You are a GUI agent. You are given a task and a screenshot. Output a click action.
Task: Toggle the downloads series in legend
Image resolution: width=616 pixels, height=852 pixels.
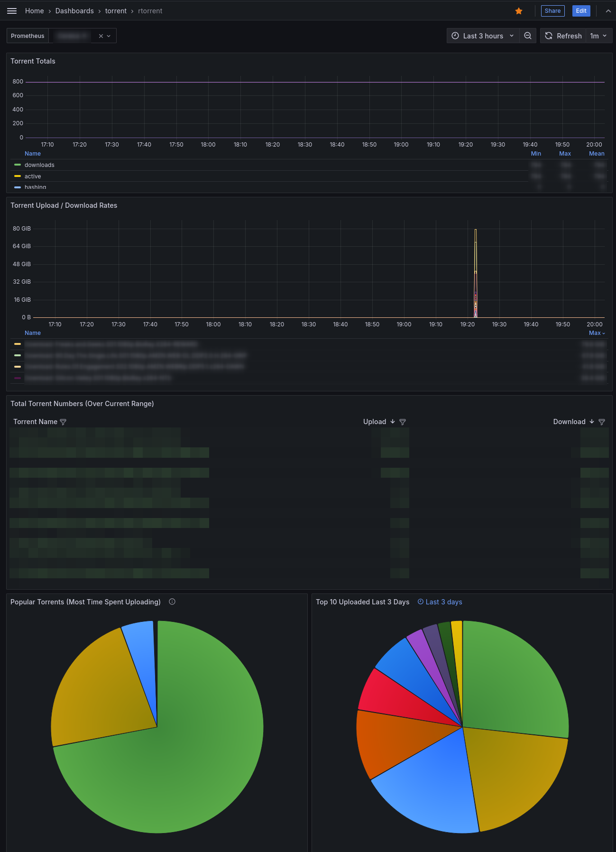[x=39, y=165]
